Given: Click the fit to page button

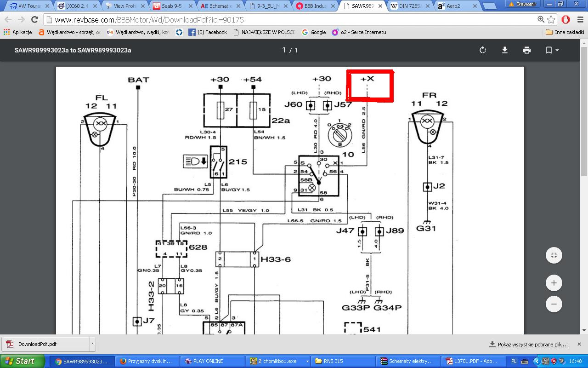Looking at the screenshot, I should click(x=554, y=255).
